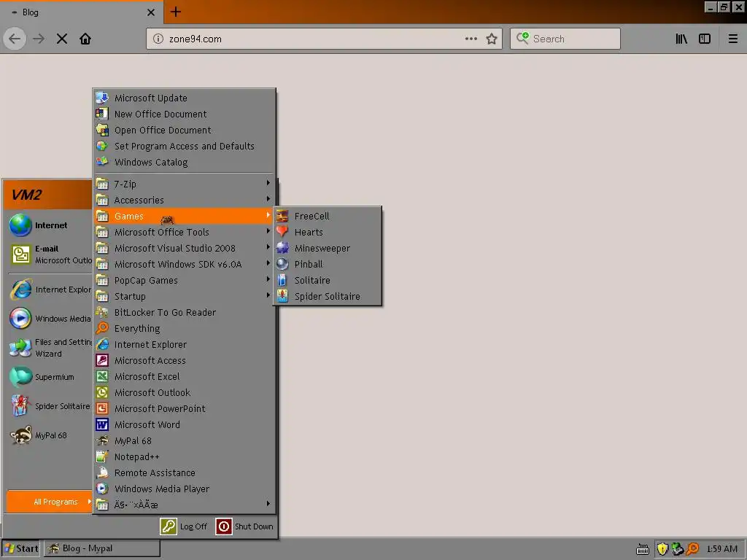This screenshot has height=560, width=747.
Task: Click the Remote Assistance icon
Action: click(102, 472)
